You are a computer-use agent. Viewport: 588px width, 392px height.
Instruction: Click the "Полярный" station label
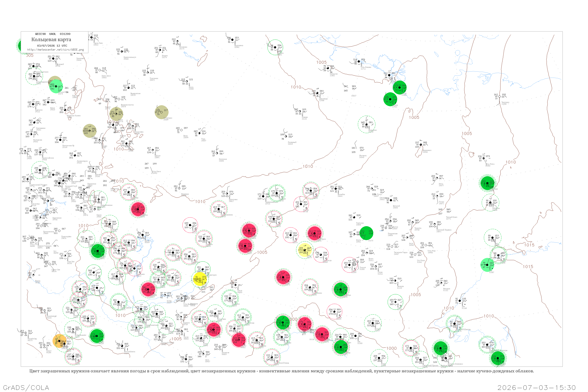(292, 142)
